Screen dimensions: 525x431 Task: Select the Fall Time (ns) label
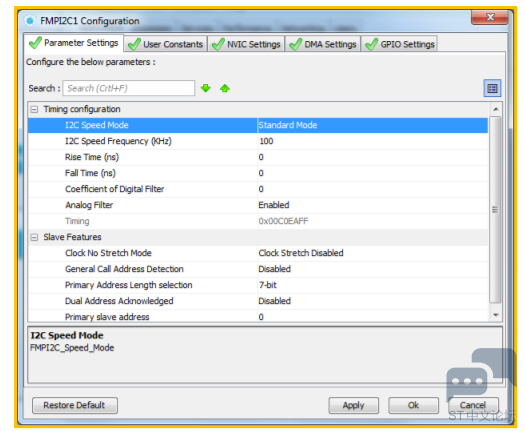pyautogui.click(x=90, y=173)
